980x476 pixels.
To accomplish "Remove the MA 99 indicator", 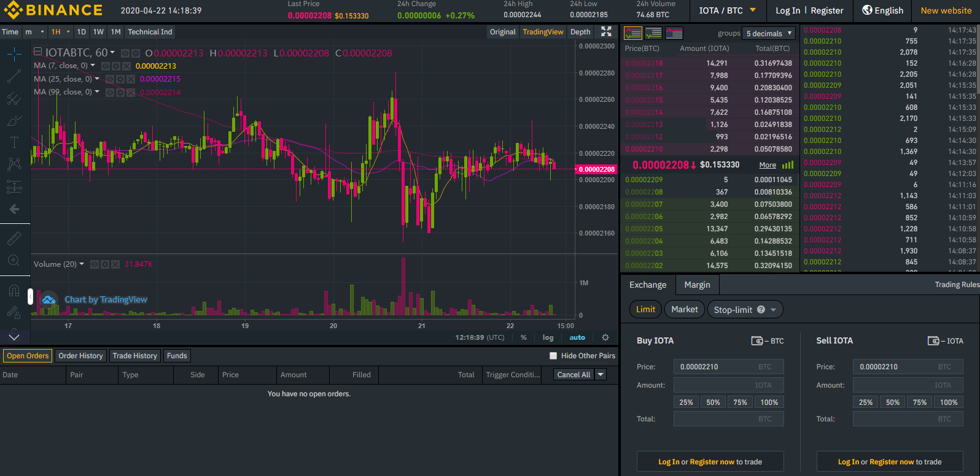I will click(x=130, y=93).
